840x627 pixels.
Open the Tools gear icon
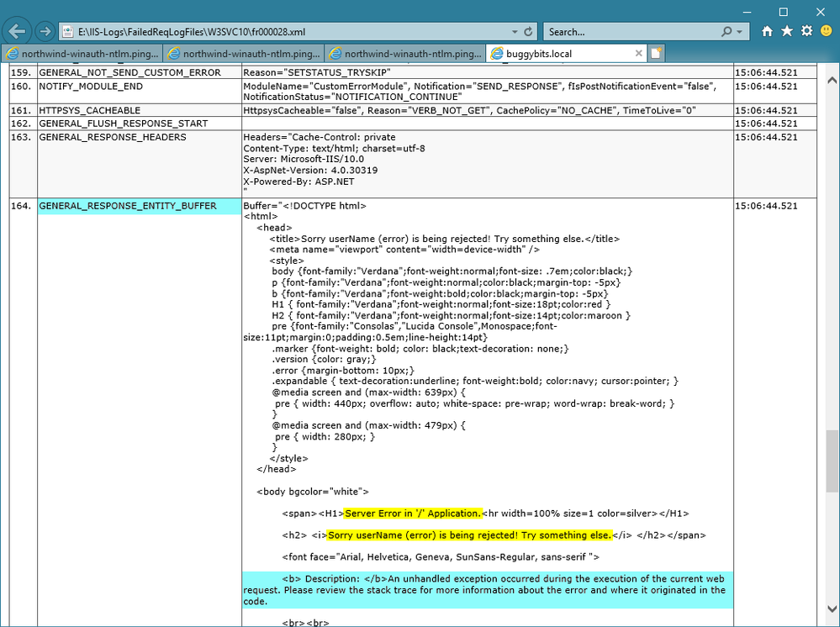(806, 31)
